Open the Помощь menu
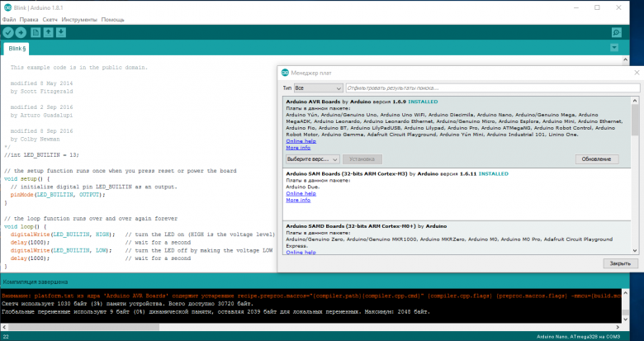 112,19
